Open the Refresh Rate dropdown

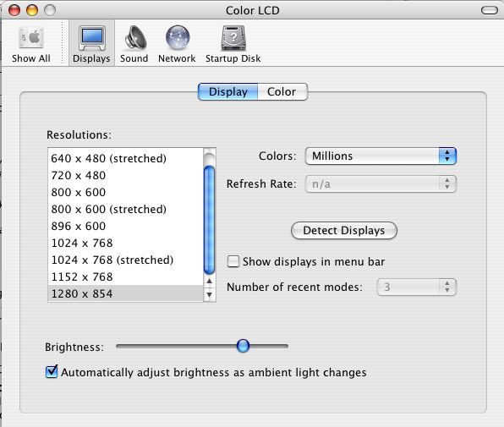381,184
